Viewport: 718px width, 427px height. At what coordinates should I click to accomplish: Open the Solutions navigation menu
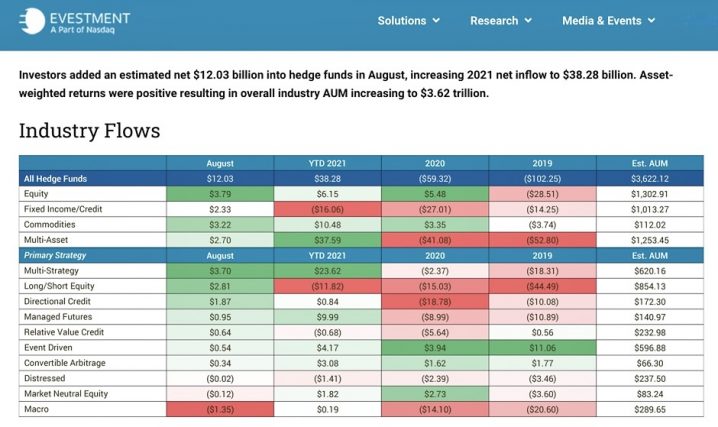[401, 21]
